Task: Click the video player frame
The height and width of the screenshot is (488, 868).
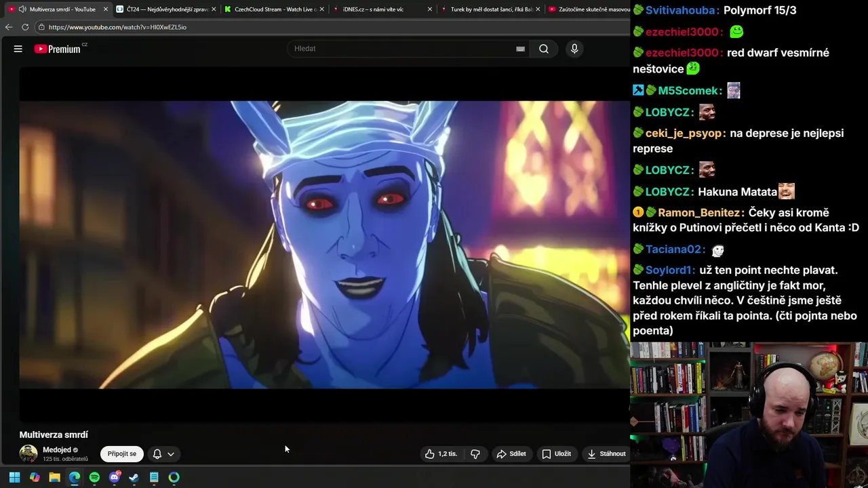Action: click(x=324, y=245)
